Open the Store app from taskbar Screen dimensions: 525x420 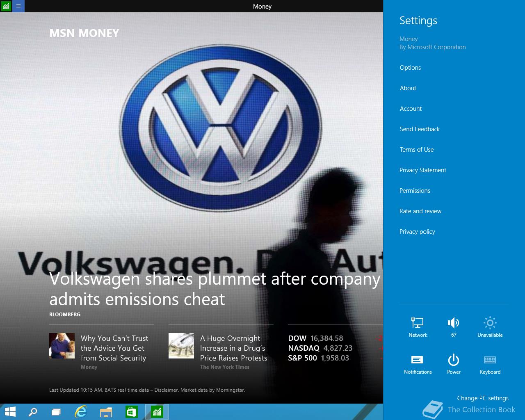131,412
